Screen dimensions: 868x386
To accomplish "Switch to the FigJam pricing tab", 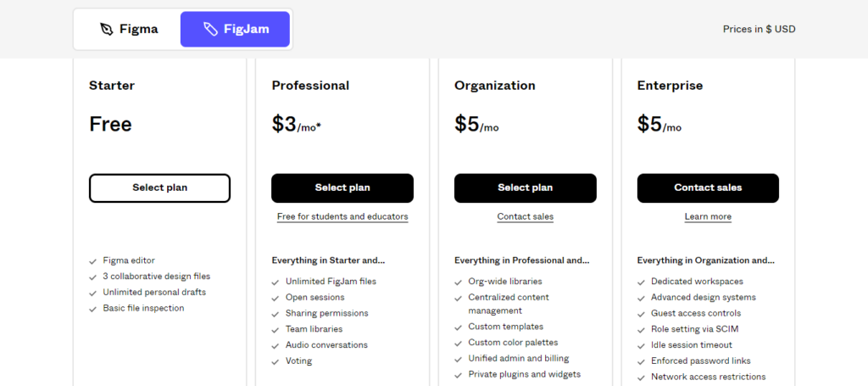I will [x=235, y=30].
